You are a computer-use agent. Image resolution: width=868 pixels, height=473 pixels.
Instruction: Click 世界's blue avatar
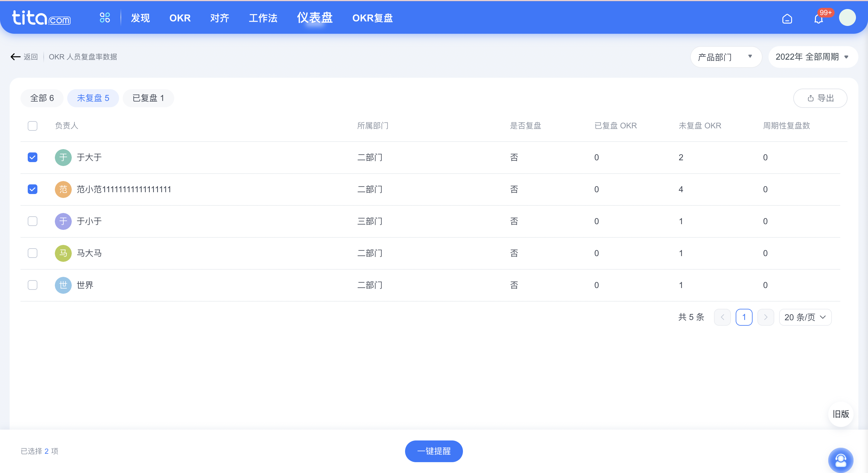(63, 285)
